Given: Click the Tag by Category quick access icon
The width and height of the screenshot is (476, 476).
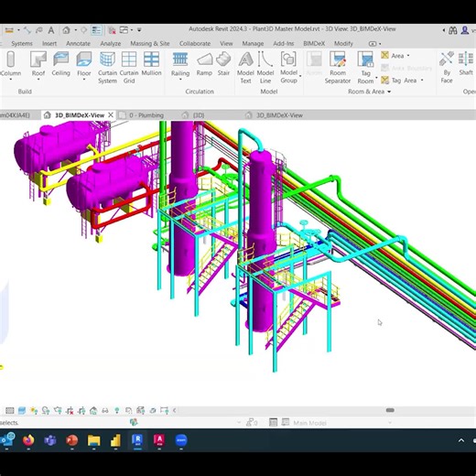Looking at the screenshot, I should click(x=39, y=30).
